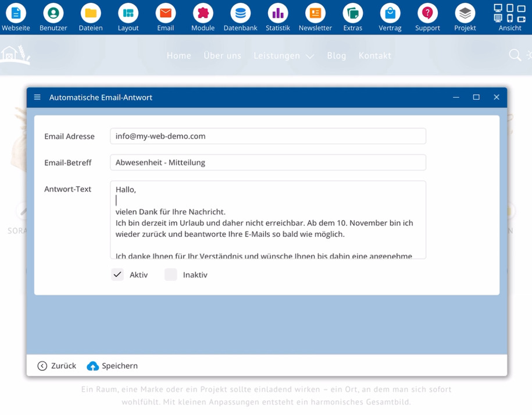The width and height of the screenshot is (532, 415).
Task: Click the Speichern button
Action: (112, 366)
